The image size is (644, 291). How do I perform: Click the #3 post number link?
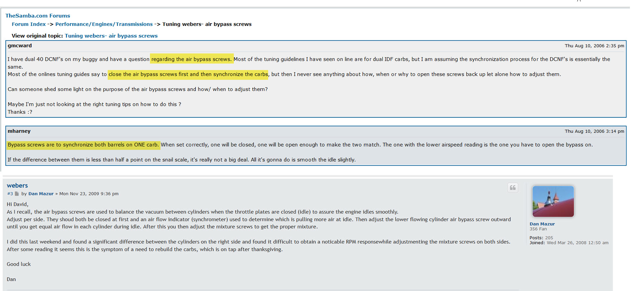click(10, 194)
